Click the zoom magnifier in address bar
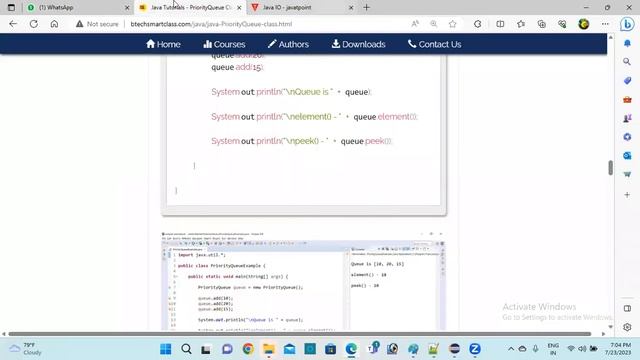640x360 pixels. [433, 24]
